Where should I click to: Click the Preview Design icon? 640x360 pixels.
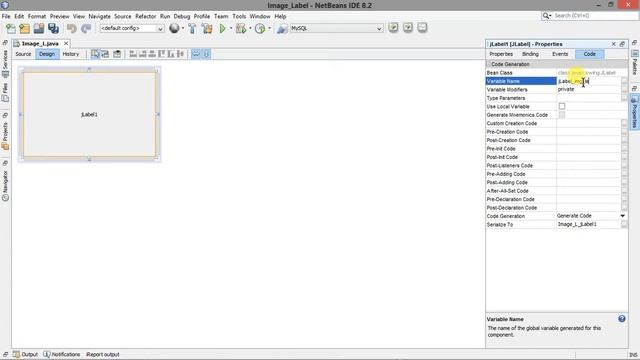tap(117, 54)
